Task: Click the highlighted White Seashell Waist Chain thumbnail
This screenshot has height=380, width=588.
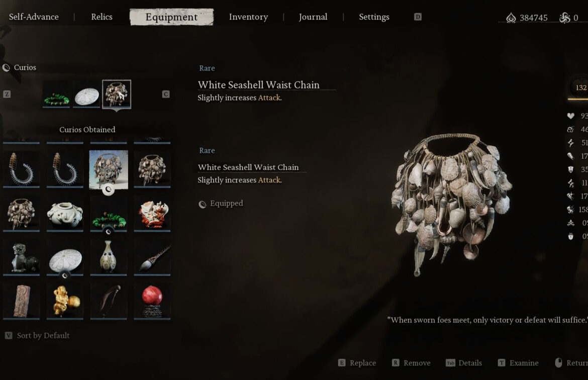Action: tap(109, 169)
